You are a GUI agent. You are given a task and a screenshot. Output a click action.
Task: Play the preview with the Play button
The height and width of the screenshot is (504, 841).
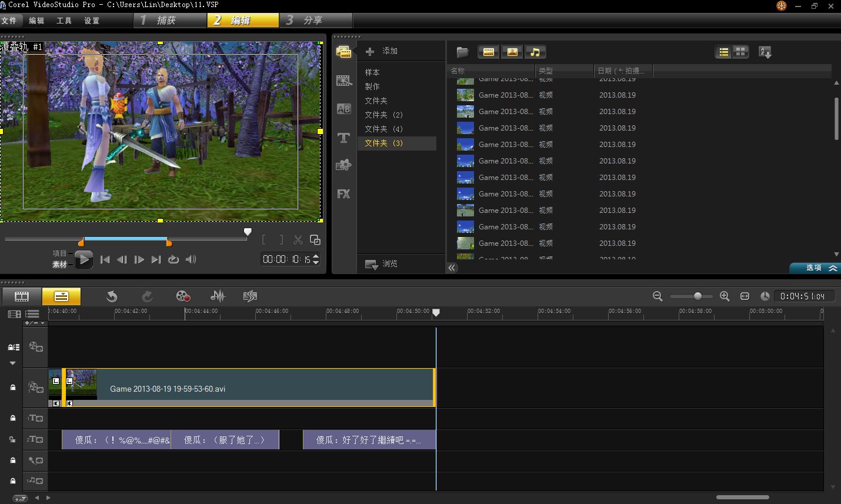[84, 259]
